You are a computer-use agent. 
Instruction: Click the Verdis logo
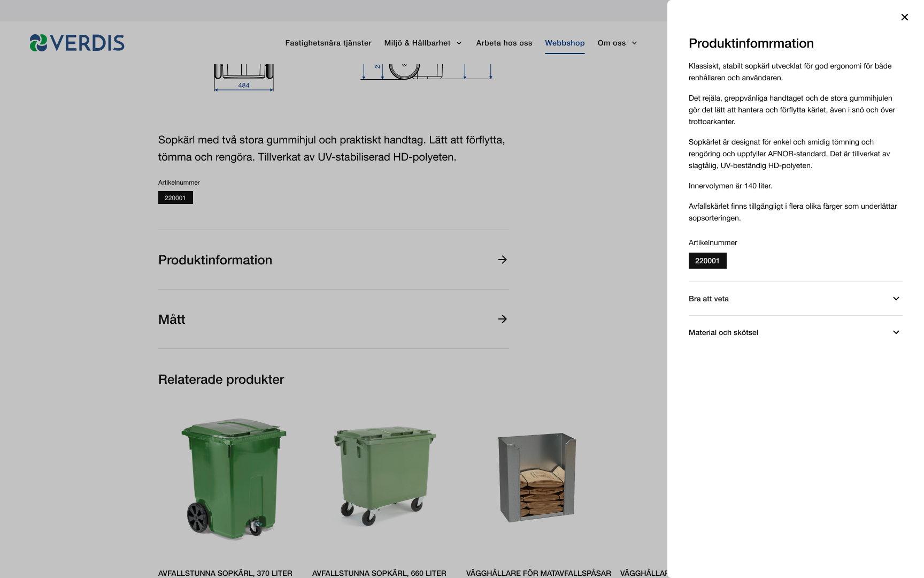[x=77, y=43]
